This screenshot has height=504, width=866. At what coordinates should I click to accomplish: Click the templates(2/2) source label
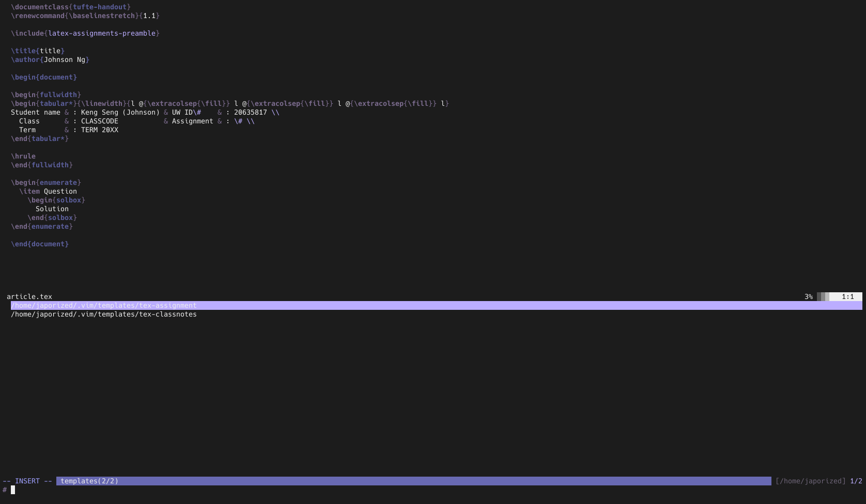89,481
